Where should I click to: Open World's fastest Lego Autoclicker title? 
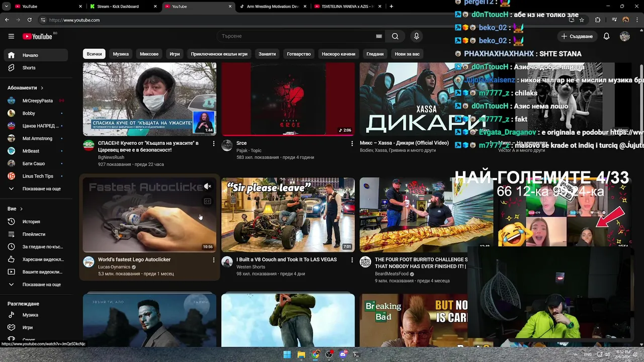tap(134, 260)
